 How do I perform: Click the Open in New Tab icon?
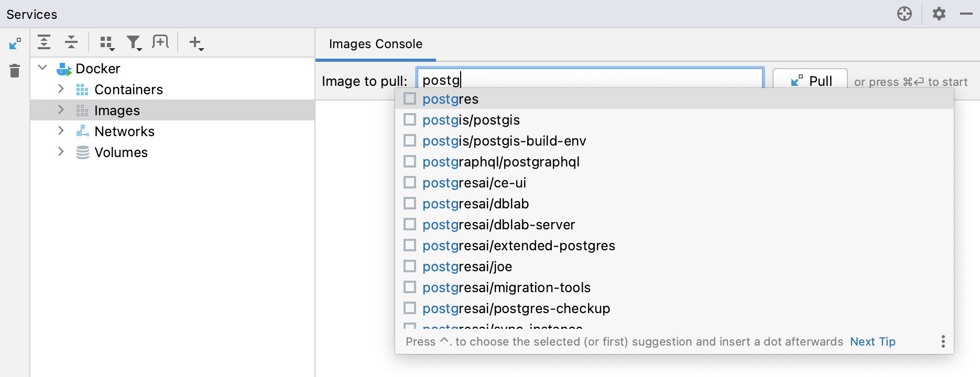pos(160,42)
